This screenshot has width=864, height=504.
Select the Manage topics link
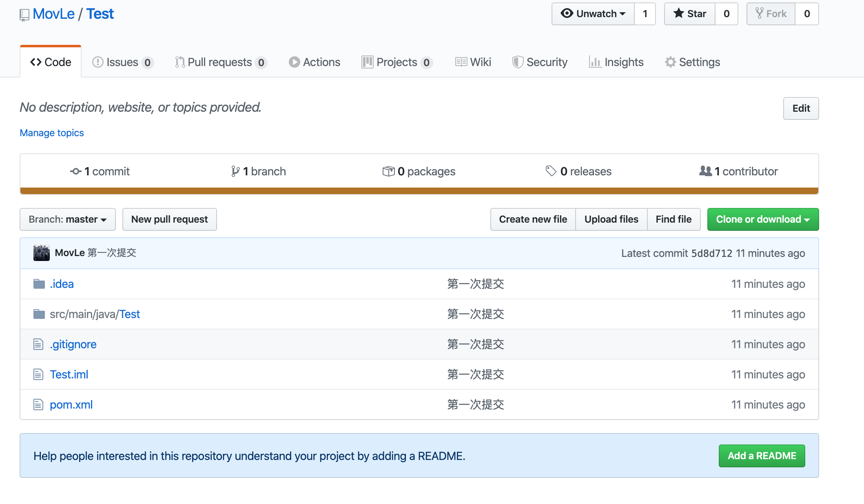(51, 133)
